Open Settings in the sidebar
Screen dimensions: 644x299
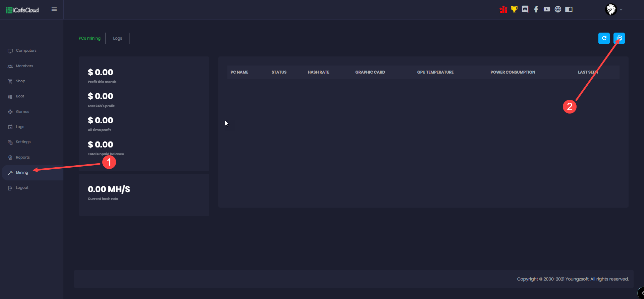pos(23,142)
